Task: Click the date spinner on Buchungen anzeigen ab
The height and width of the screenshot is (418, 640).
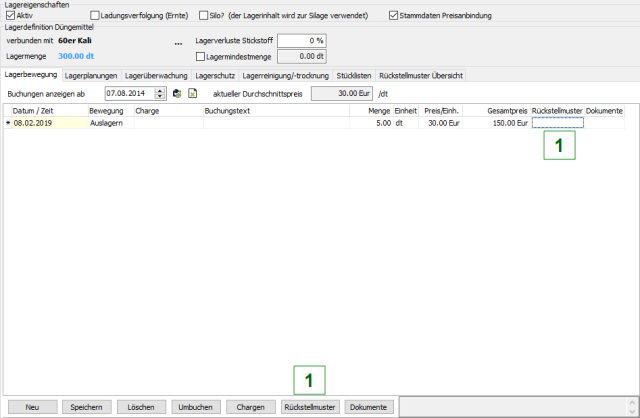Action: point(159,93)
